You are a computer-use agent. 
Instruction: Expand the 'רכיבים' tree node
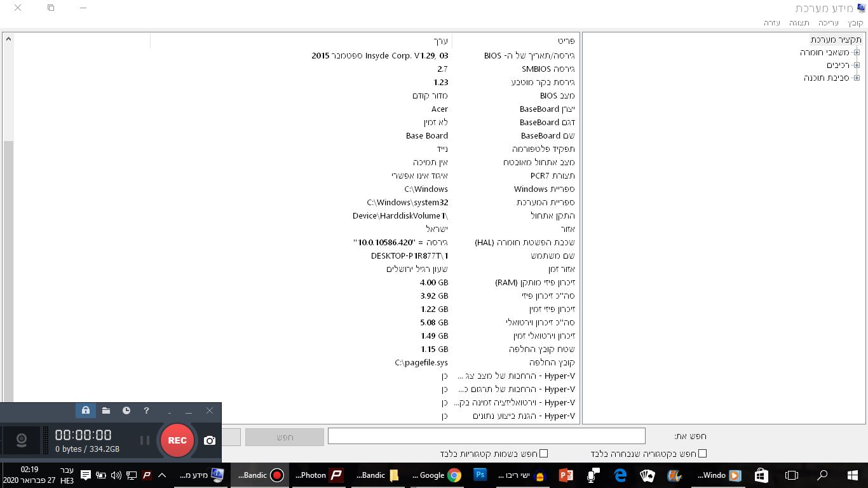[857, 65]
